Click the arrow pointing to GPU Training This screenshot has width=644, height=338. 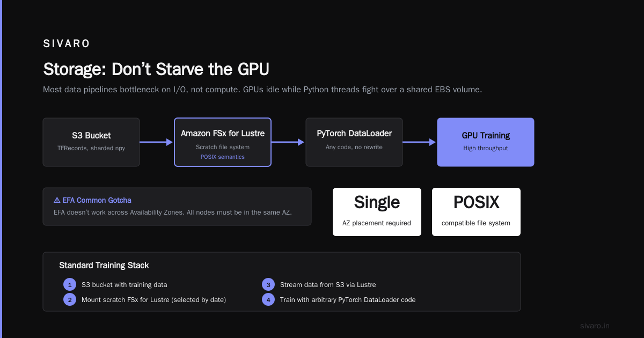[x=420, y=142]
